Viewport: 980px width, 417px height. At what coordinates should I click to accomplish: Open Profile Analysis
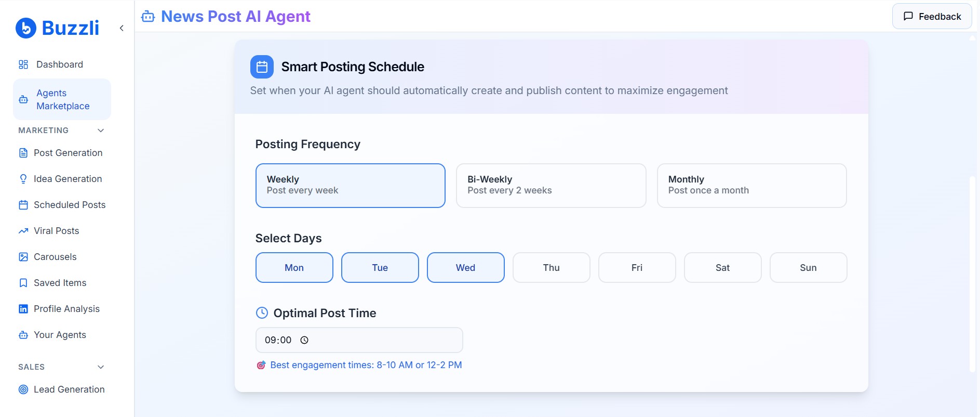tap(66, 308)
